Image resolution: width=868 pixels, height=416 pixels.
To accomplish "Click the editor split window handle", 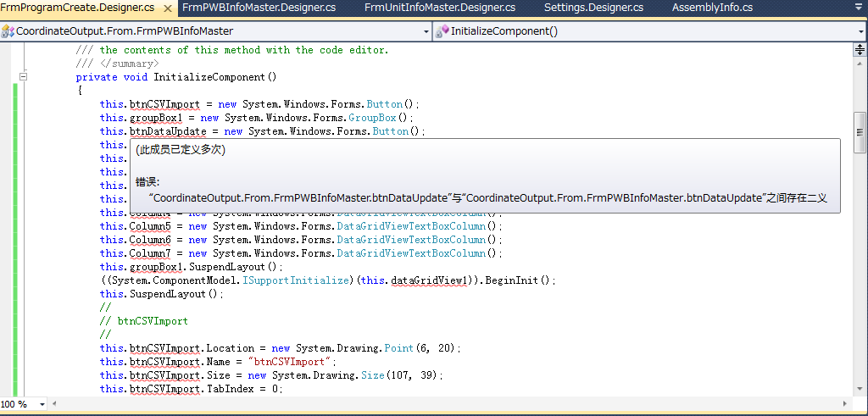I will [860, 50].
